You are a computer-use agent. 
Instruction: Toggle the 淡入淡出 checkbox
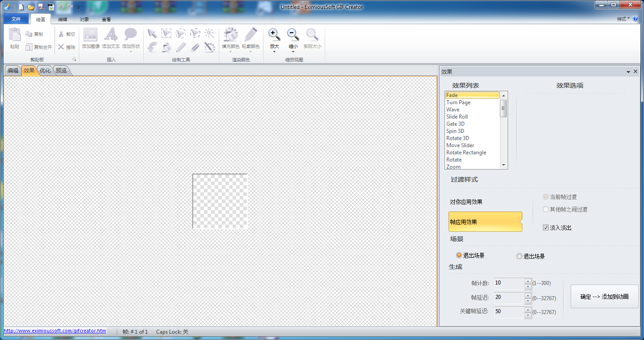pos(546,228)
